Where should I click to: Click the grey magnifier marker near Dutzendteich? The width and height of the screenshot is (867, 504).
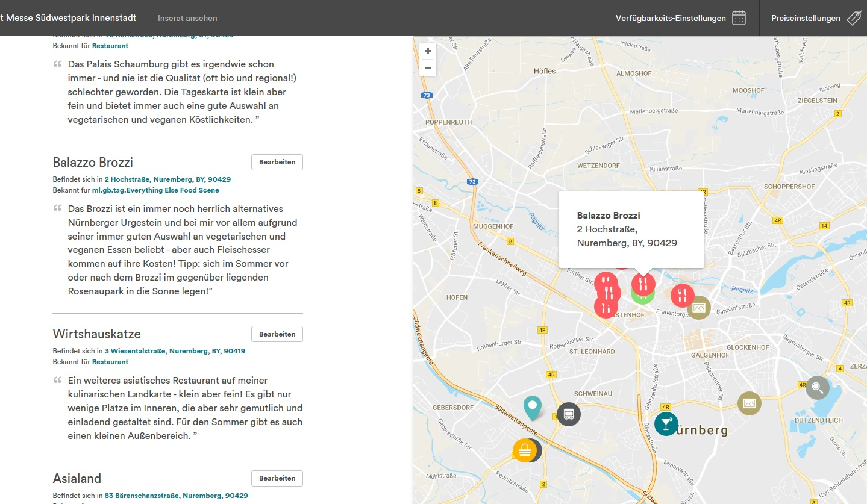click(x=818, y=388)
